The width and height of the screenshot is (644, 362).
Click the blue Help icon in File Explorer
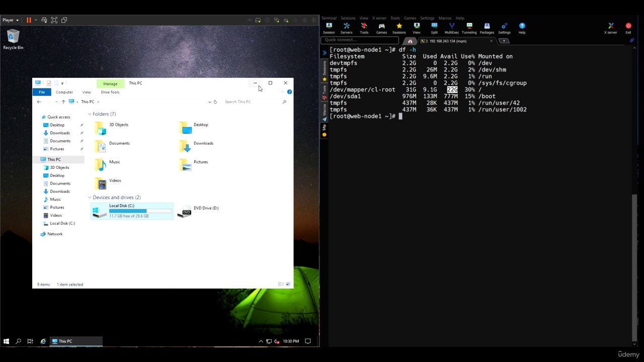pyautogui.click(x=289, y=92)
